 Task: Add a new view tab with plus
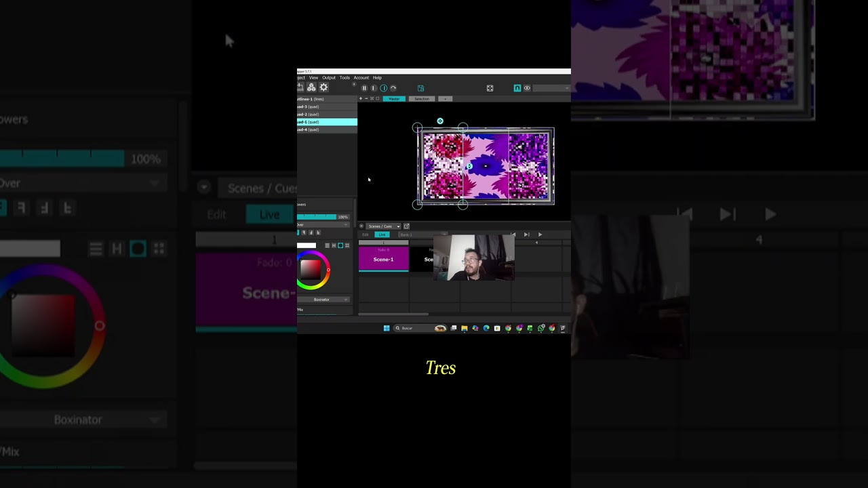click(446, 99)
